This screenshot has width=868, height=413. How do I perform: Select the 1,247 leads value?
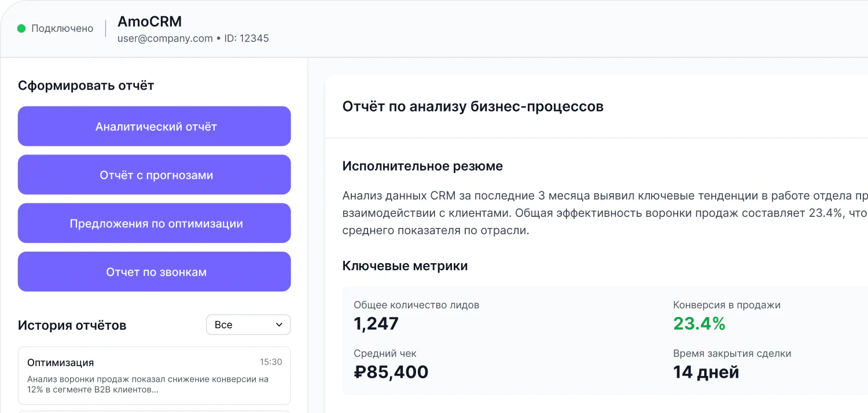(x=376, y=323)
